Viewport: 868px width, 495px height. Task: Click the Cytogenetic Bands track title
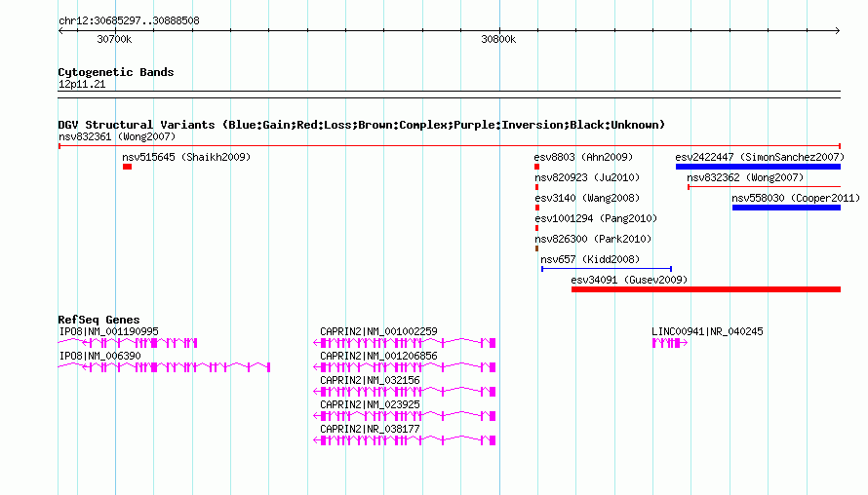click(x=116, y=72)
